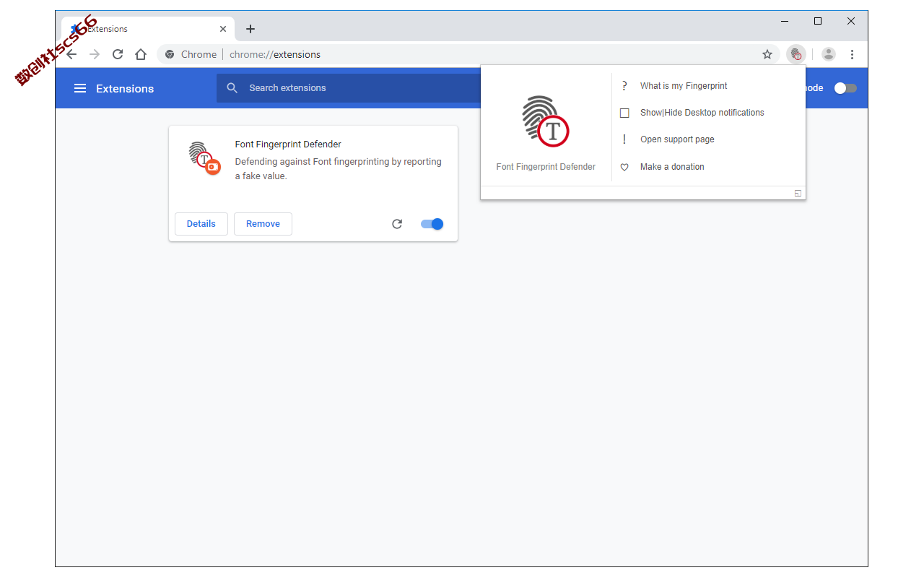Click the browser forward arrow
Image resolution: width=924 pixels, height=578 pixels.
(95, 54)
